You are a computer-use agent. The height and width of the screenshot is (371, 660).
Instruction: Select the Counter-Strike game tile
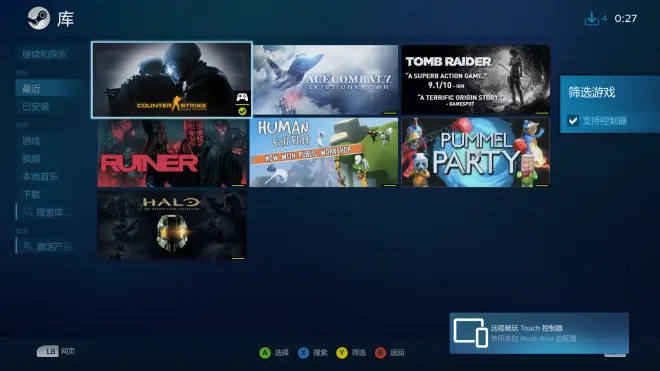click(172, 80)
